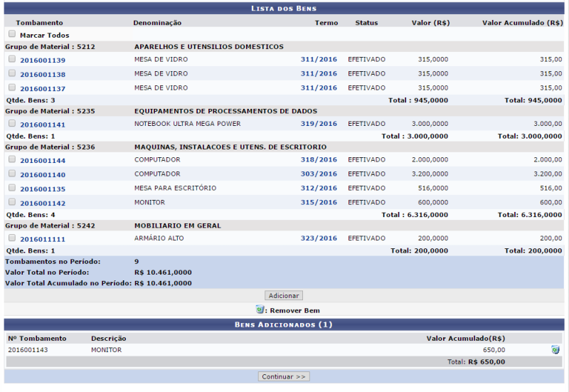569x392 pixels.
Task: Click the trash icon for tombamento 2016001143
Action: click(x=555, y=350)
